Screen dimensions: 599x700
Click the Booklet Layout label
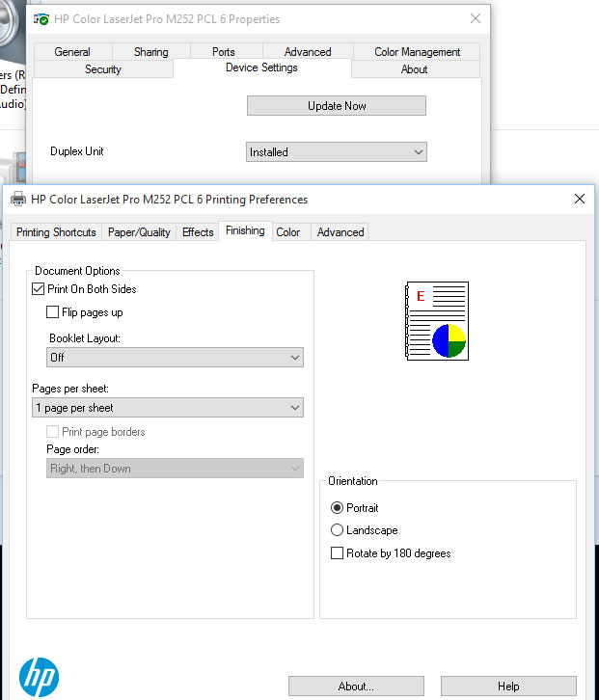(85, 338)
